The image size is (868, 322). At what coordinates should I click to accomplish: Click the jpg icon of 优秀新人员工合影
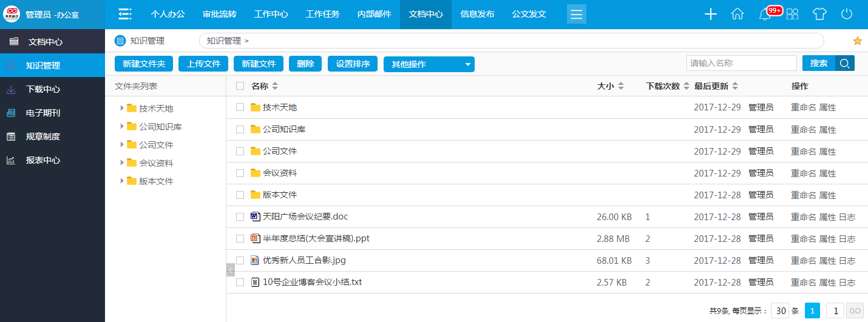click(x=255, y=260)
